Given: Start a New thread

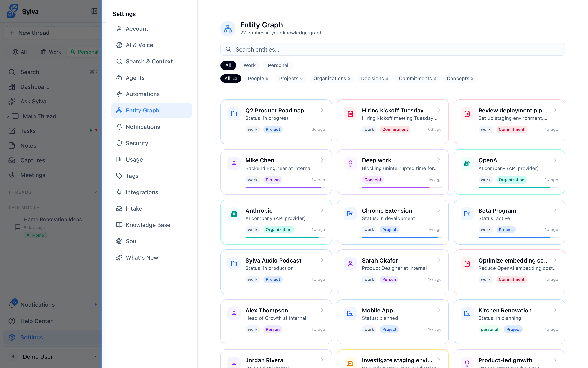Looking at the screenshot, I should point(52,33).
